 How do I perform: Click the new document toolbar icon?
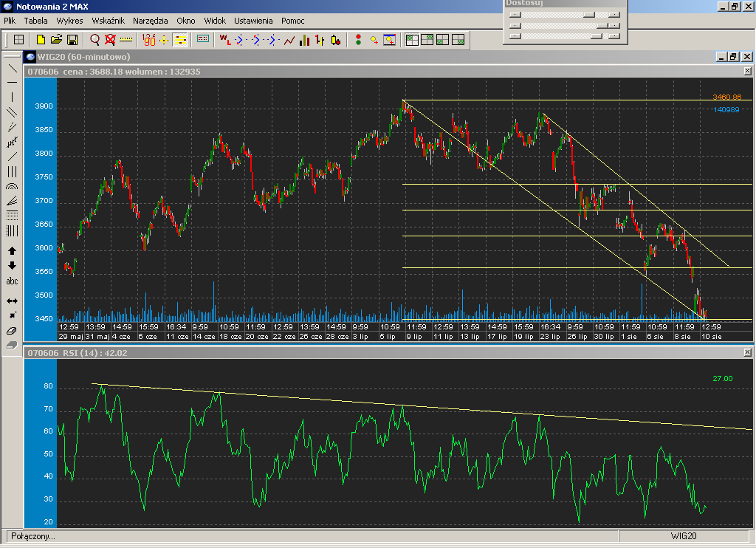pos(41,40)
